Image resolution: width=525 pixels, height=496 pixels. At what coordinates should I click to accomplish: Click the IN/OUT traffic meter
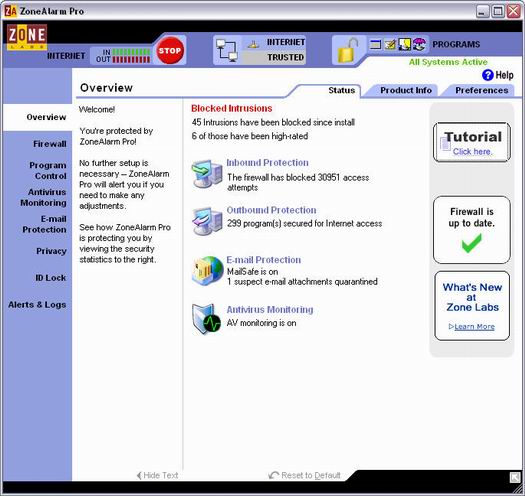123,56
